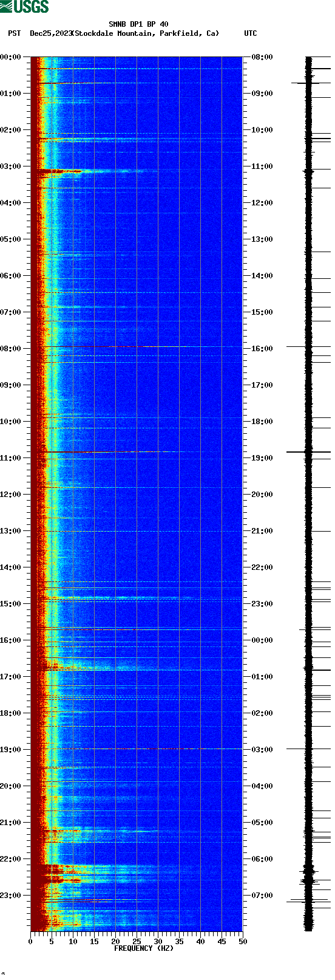
Task: Click the 11:00 UTC time label
Action: pyautogui.click(x=262, y=166)
